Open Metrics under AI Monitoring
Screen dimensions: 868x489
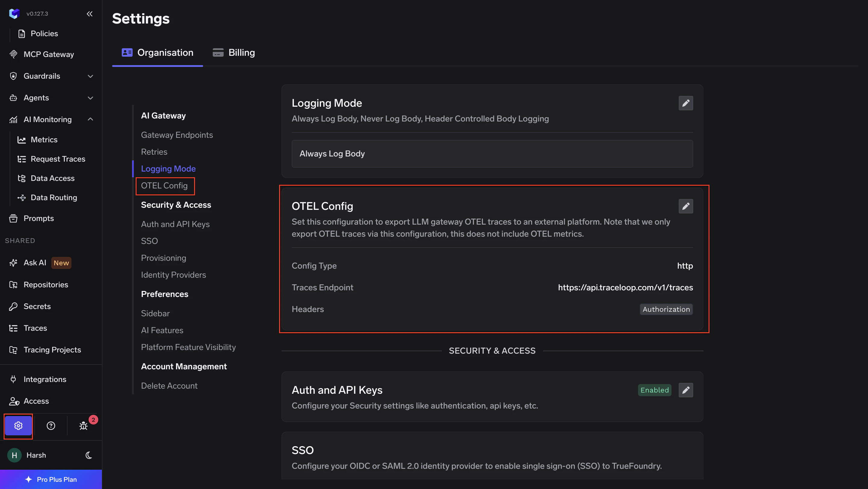click(x=44, y=140)
